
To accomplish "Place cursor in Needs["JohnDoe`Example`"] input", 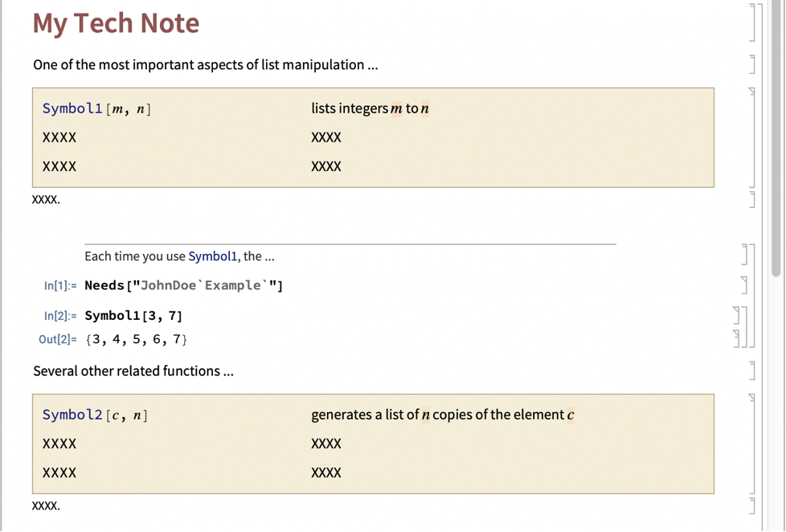I will pyautogui.click(x=183, y=285).
